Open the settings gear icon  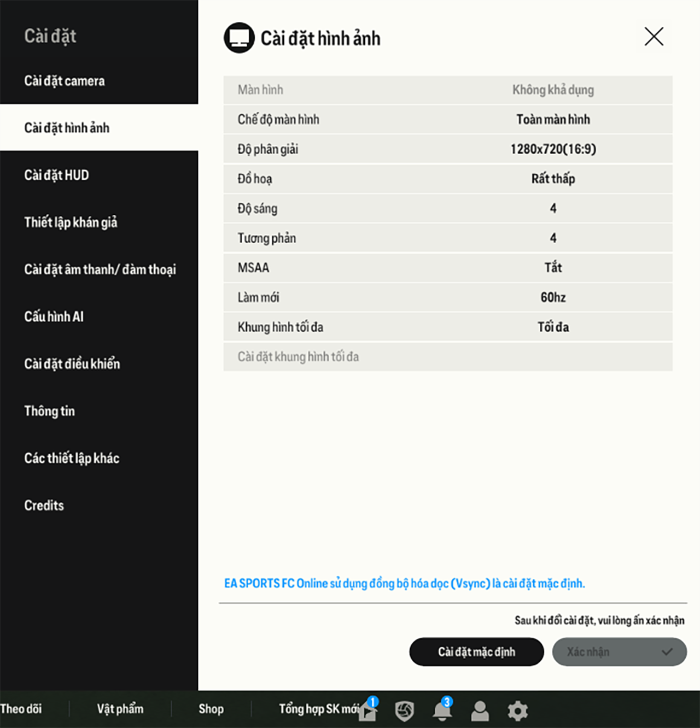click(517, 711)
